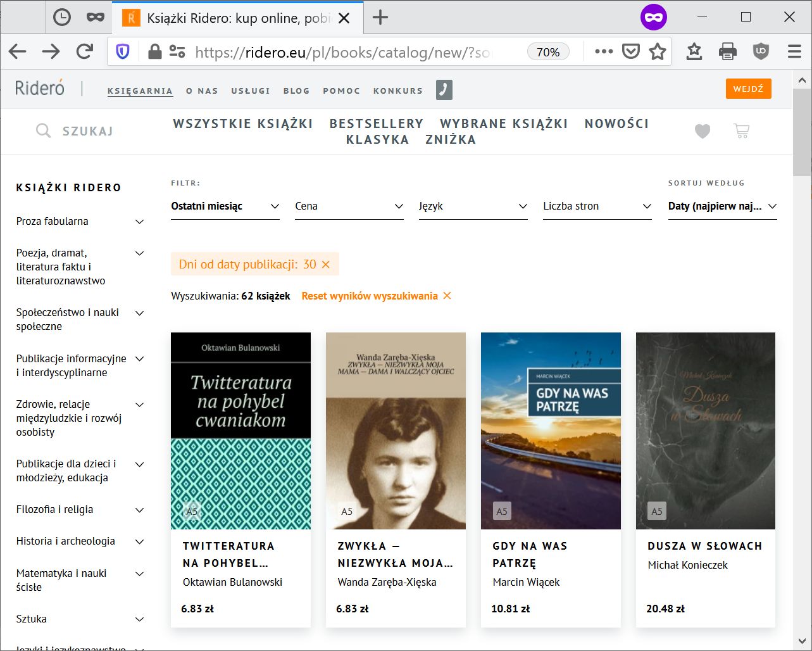Open the POMOC menu item
Image resolution: width=812 pixels, height=651 pixels.
pos(342,91)
